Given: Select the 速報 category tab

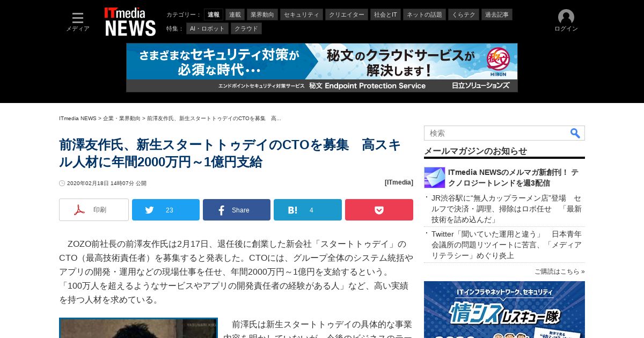Looking at the screenshot, I should click(214, 14).
